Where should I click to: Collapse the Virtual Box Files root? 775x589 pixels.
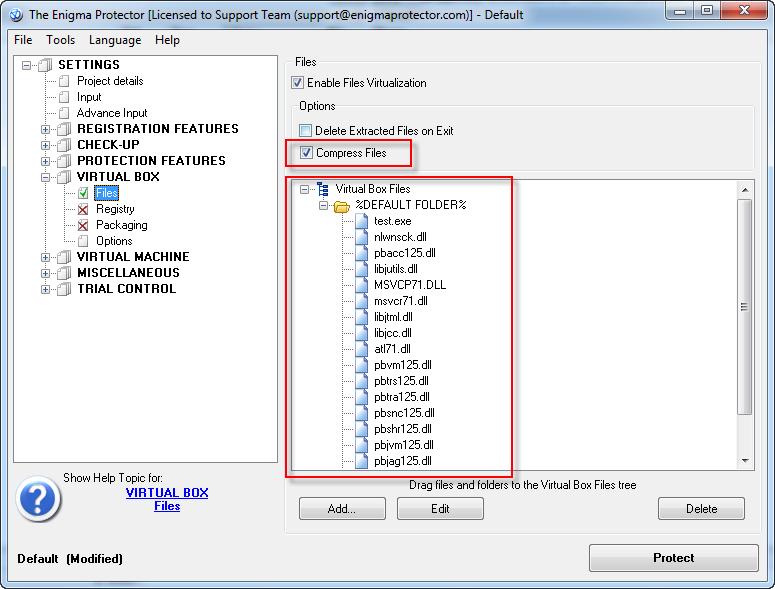click(304, 189)
